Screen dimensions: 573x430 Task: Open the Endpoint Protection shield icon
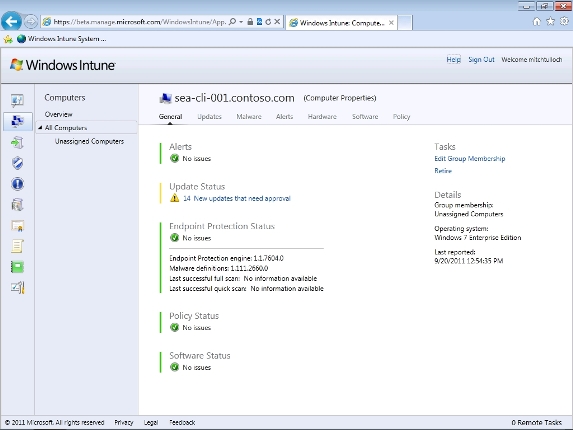click(x=17, y=163)
